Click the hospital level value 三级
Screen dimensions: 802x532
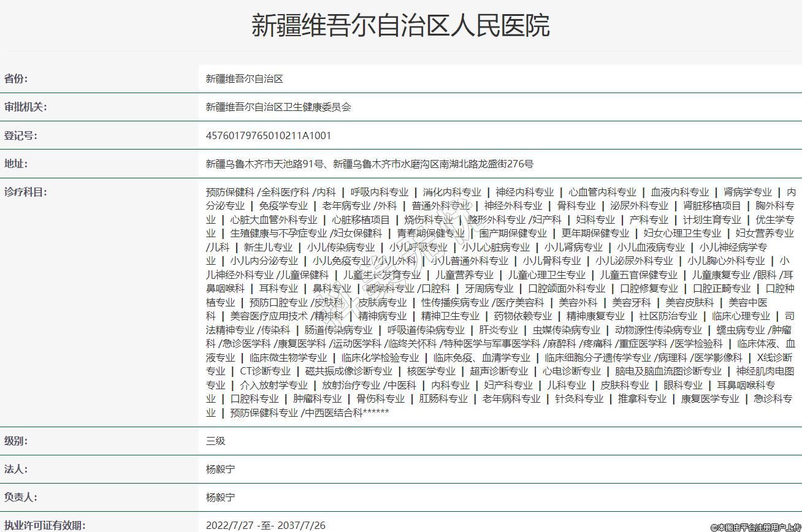(x=216, y=441)
